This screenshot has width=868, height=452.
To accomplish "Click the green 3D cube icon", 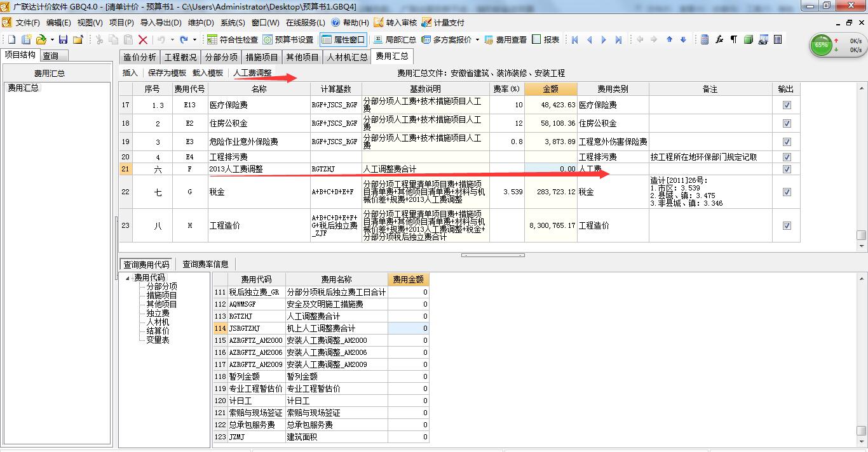I will point(749,39).
